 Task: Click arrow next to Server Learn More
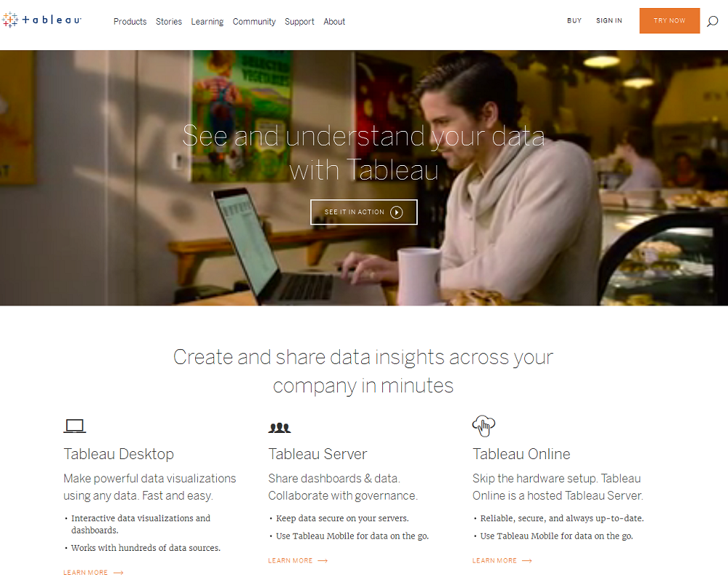(323, 561)
